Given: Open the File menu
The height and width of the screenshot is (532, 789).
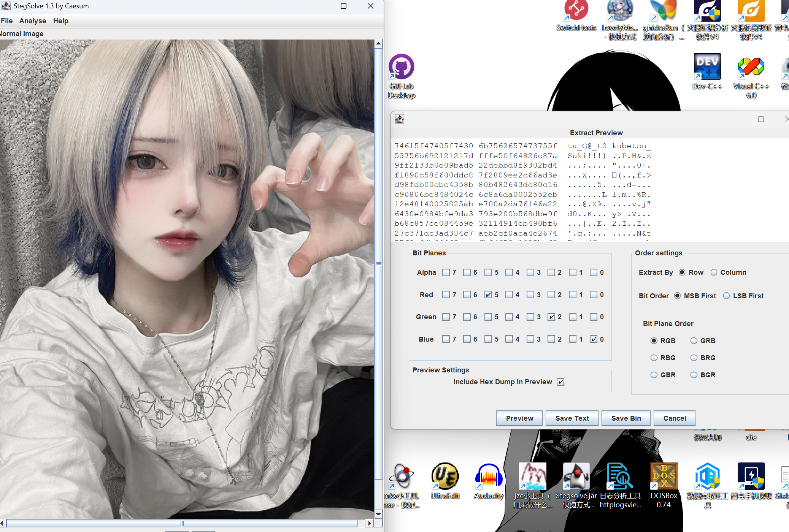Looking at the screenshot, I should click(7, 21).
